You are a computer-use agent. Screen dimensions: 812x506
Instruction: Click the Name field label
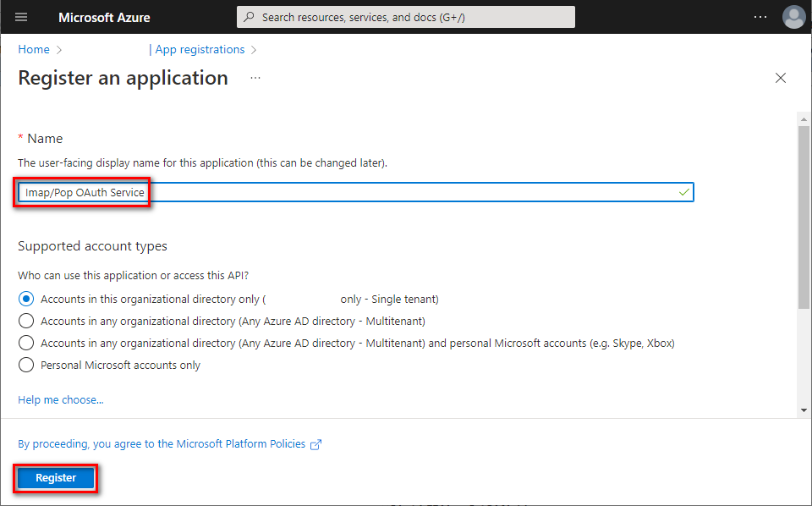coord(45,138)
